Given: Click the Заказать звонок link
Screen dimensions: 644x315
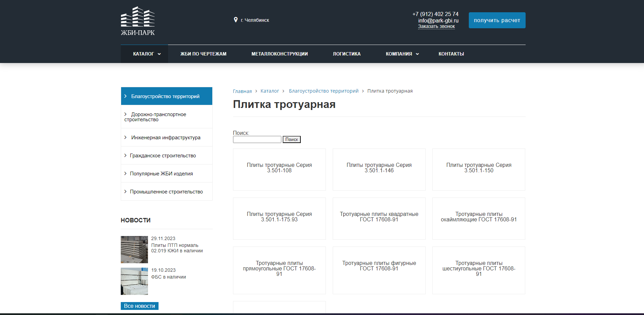Looking at the screenshot, I should (436, 26).
